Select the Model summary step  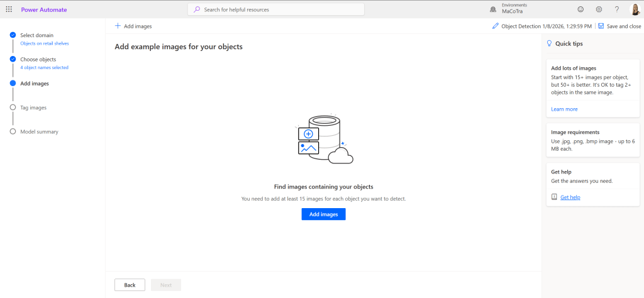coord(39,131)
